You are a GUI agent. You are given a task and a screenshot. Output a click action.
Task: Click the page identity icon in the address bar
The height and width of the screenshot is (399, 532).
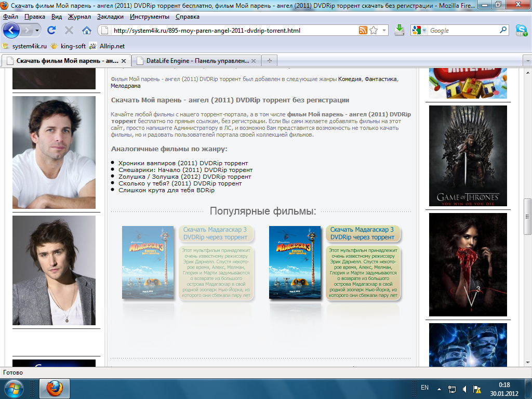(105, 31)
